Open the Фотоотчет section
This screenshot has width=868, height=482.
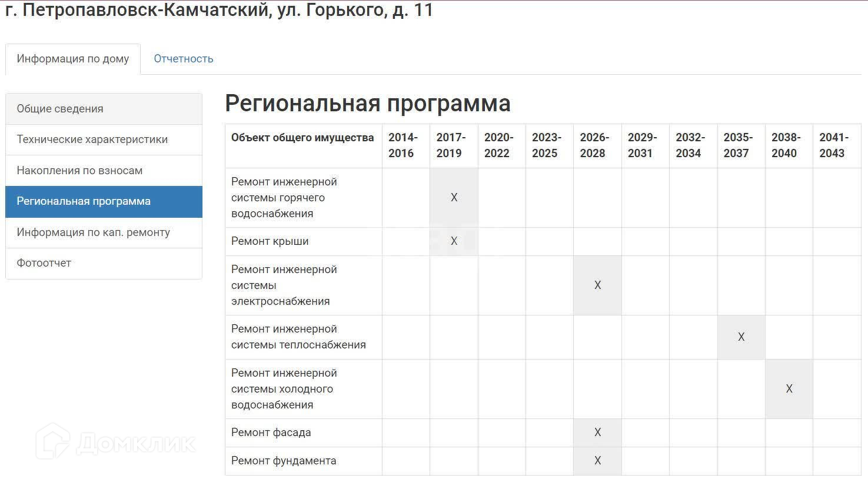click(104, 263)
